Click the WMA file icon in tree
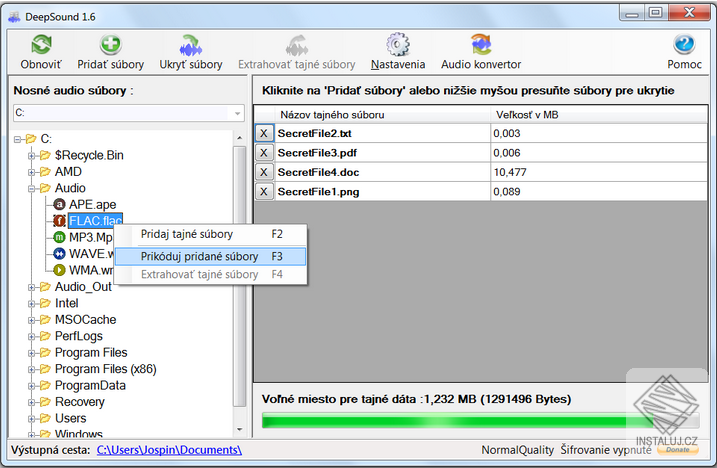Viewport: 717px width, 468px height. (59, 270)
